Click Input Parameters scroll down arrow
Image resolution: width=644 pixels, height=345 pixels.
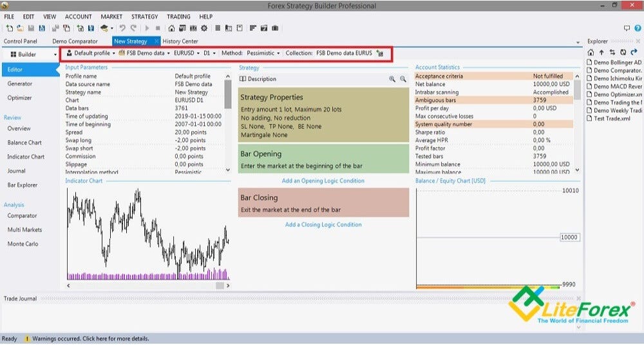click(x=228, y=170)
